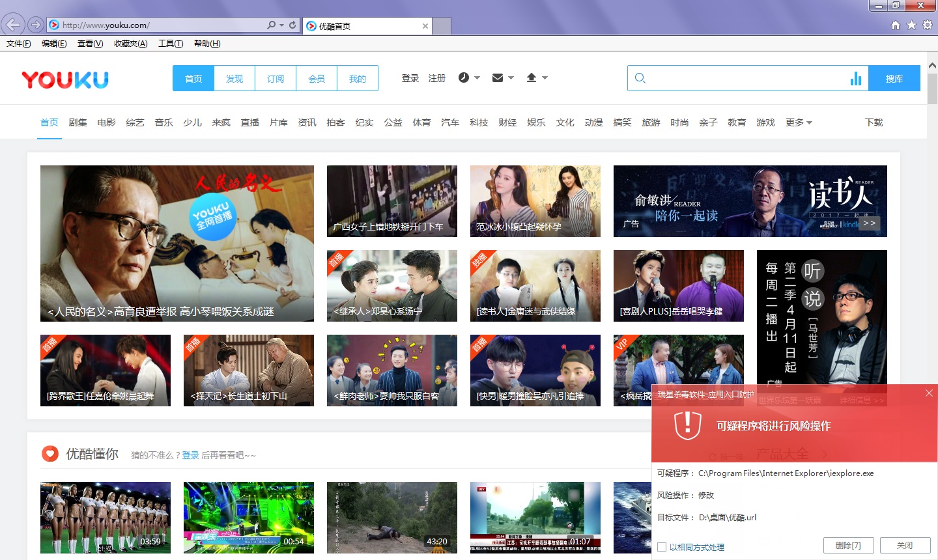Click the 搜库 search button
938x560 pixels.
tap(894, 79)
